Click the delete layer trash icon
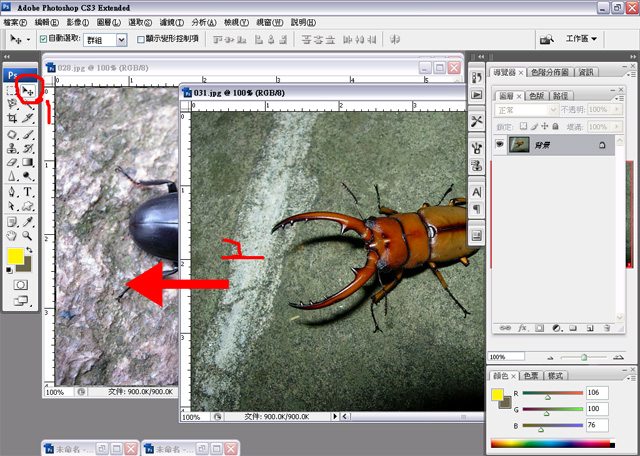The height and width of the screenshot is (456, 640). (x=608, y=327)
